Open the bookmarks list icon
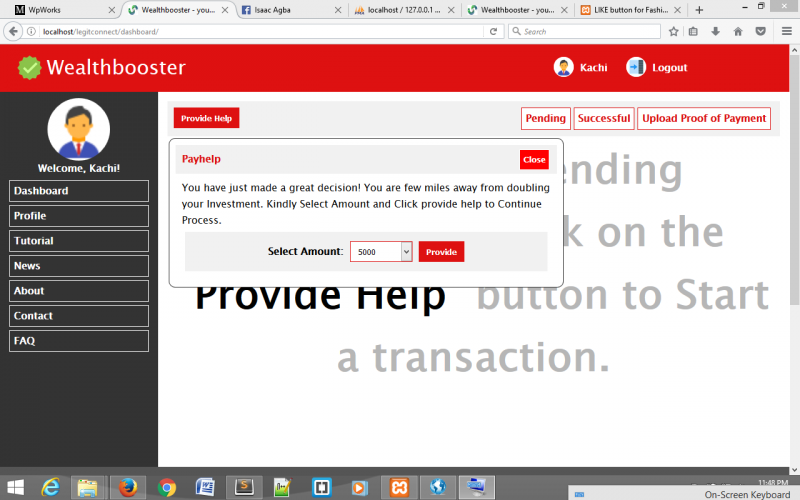The image size is (800, 500). coord(693,32)
